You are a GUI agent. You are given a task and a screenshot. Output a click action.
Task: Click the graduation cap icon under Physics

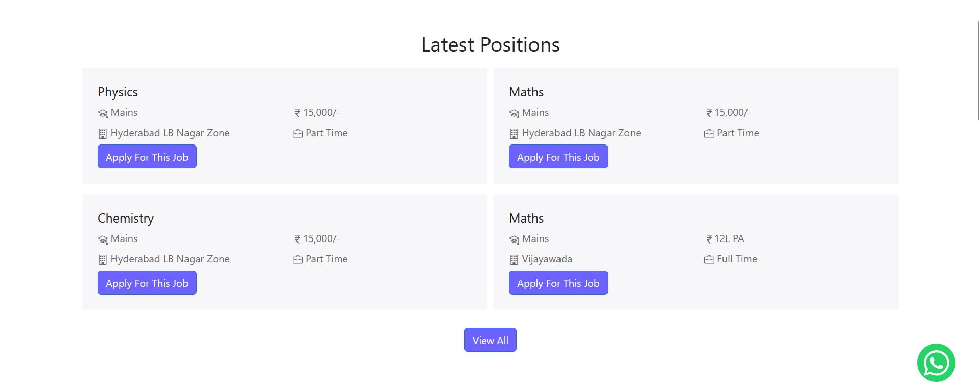tap(103, 113)
